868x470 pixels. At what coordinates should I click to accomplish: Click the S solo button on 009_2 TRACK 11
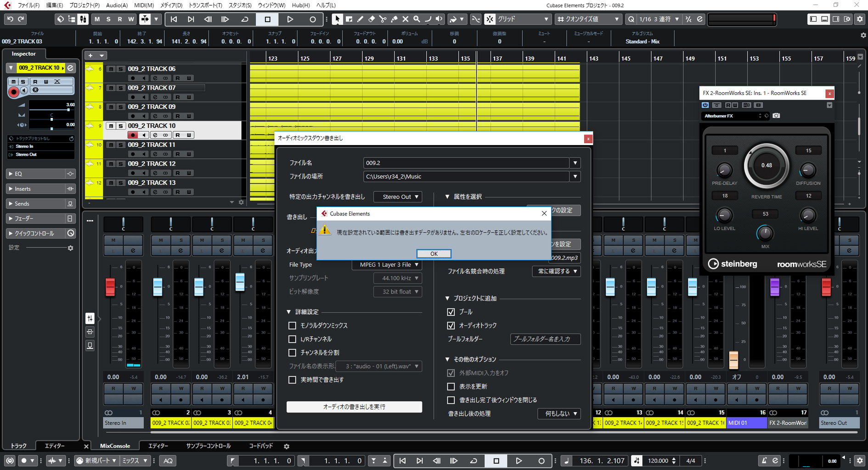click(120, 145)
